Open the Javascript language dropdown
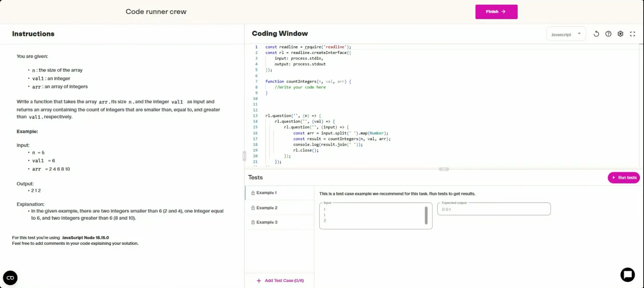 [x=566, y=34]
